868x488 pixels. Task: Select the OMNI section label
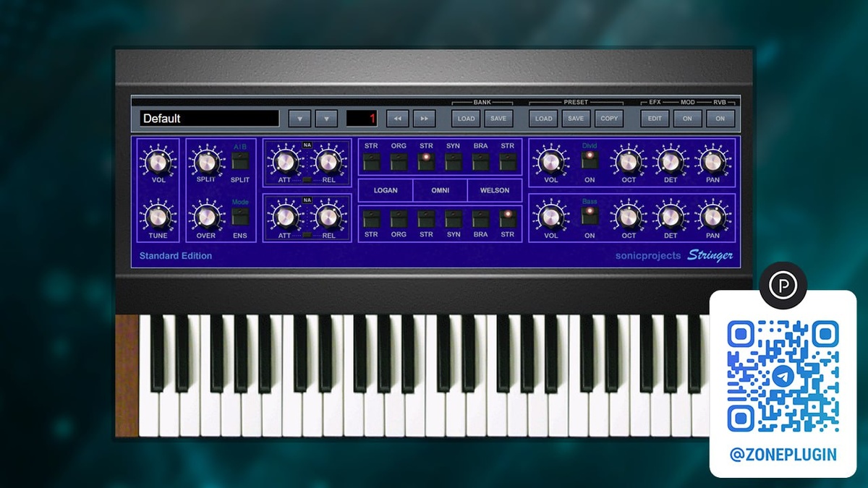pyautogui.click(x=440, y=191)
